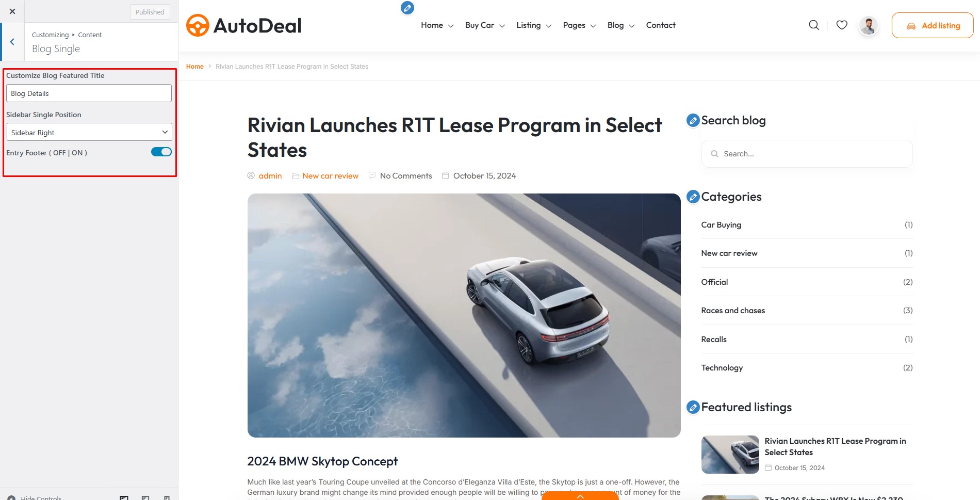Expand the Listing menu dropdown
Screen dimensions: 980x500
[x=534, y=25]
